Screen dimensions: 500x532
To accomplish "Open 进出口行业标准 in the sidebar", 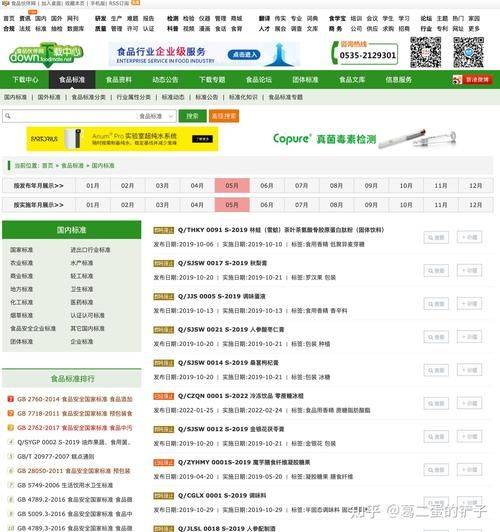I will click(90, 250).
